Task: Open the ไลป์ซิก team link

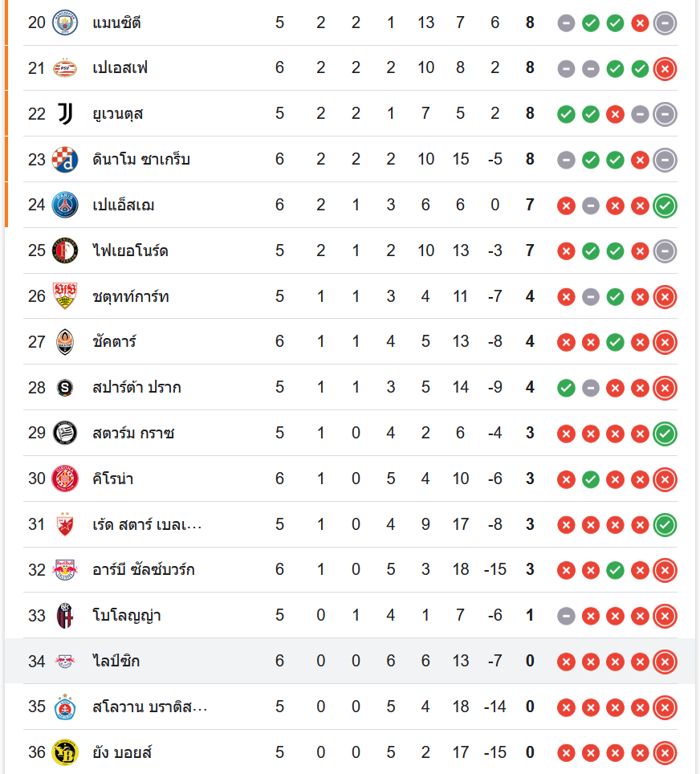Action: click(x=116, y=662)
